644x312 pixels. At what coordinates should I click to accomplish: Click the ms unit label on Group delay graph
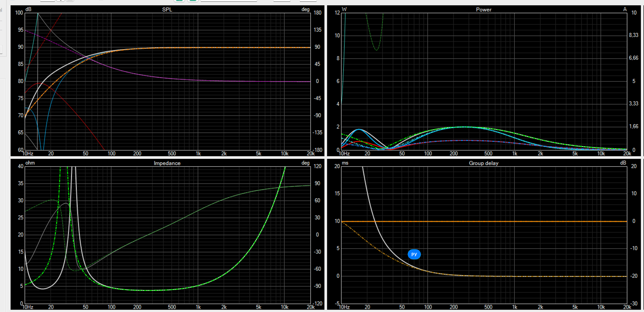(345, 163)
